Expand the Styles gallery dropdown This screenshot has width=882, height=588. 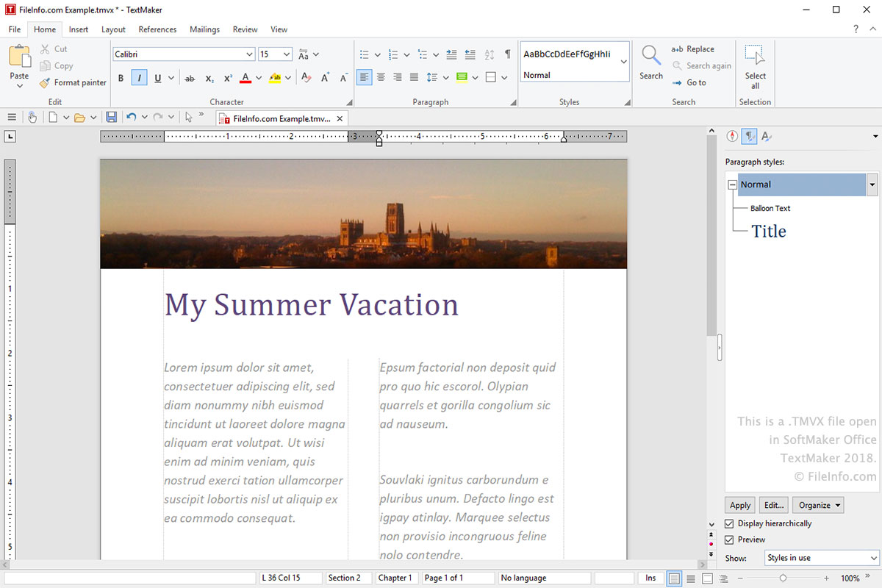click(x=624, y=62)
